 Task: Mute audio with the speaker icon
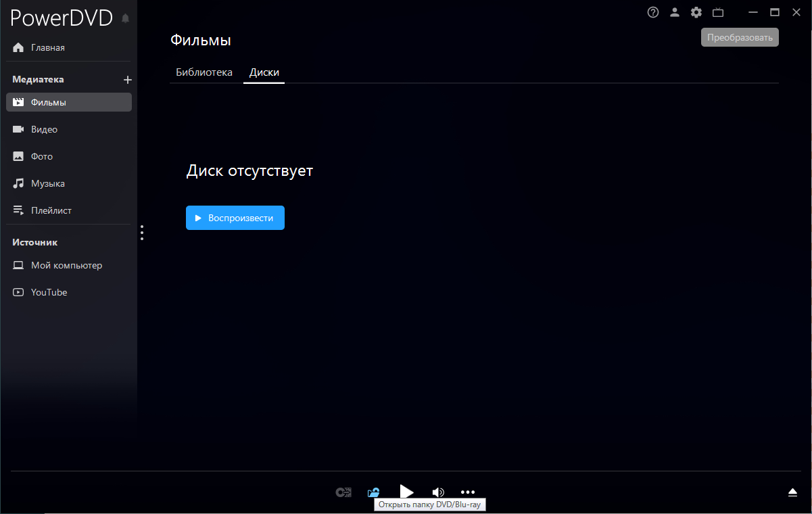[438, 492]
